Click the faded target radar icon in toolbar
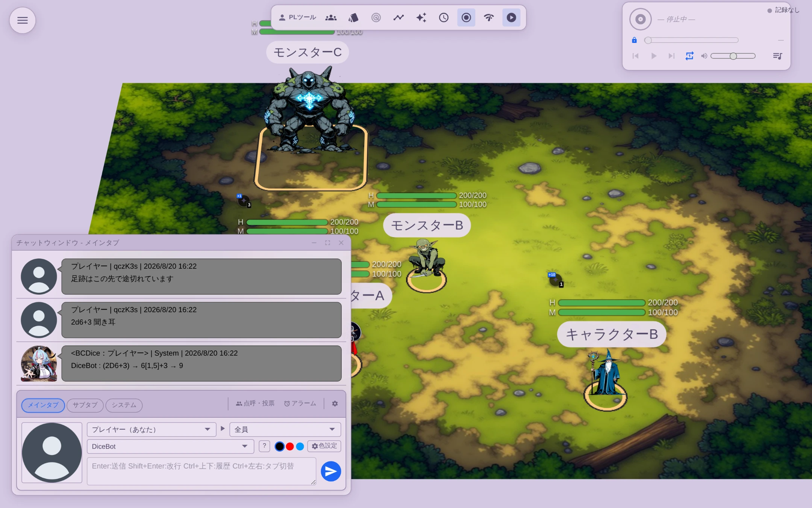812x508 pixels. click(376, 17)
